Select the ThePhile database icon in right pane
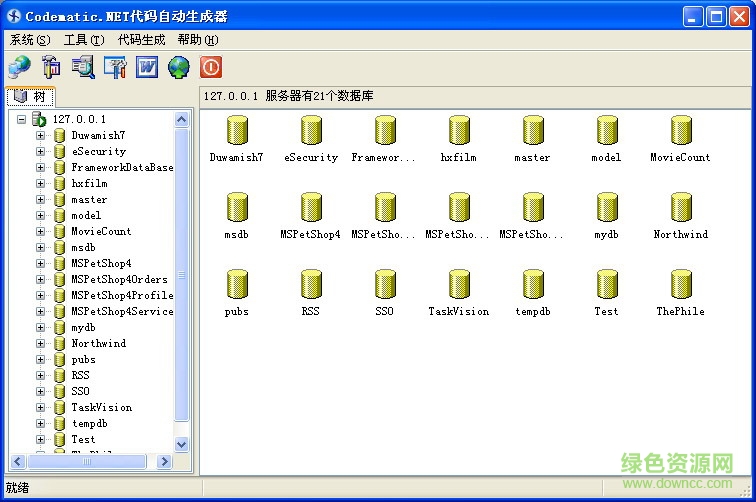Screen dimensions: 756x502 [681, 284]
